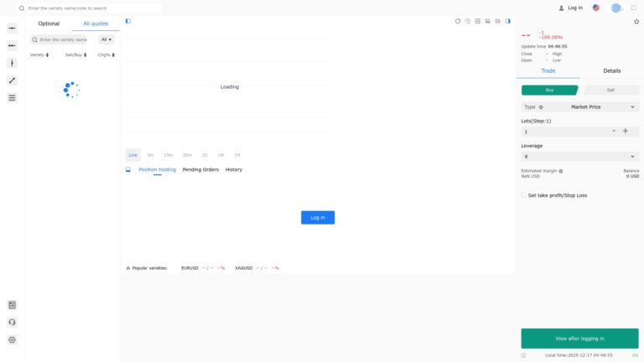
Task: Select the vertical line drawing tool
Action: click(x=12, y=63)
